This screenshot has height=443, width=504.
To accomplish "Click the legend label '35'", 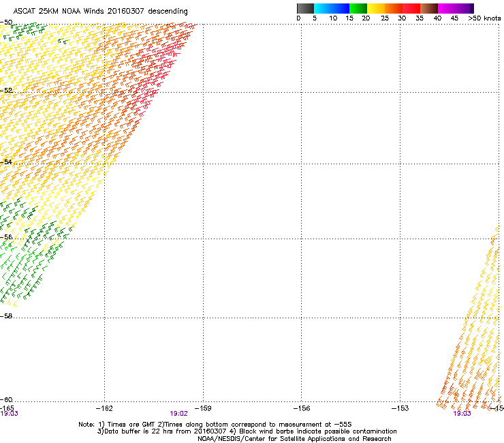I will [x=420, y=18].
